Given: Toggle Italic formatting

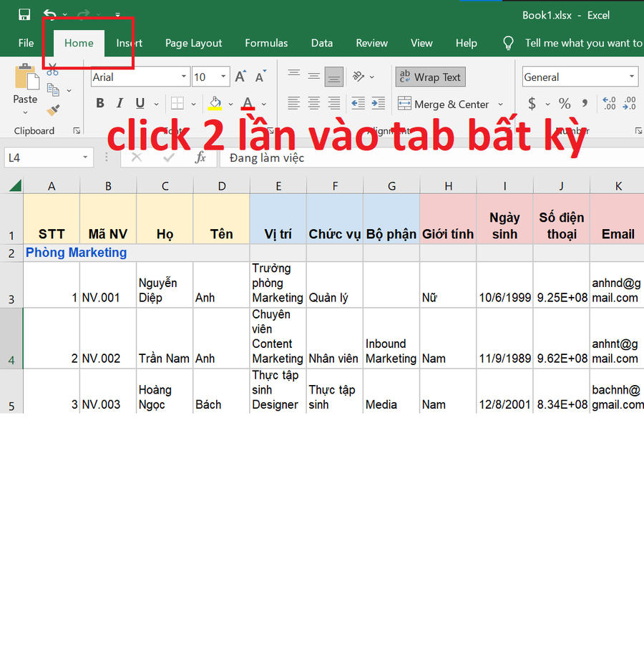Looking at the screenshot, I should [119, 103].
